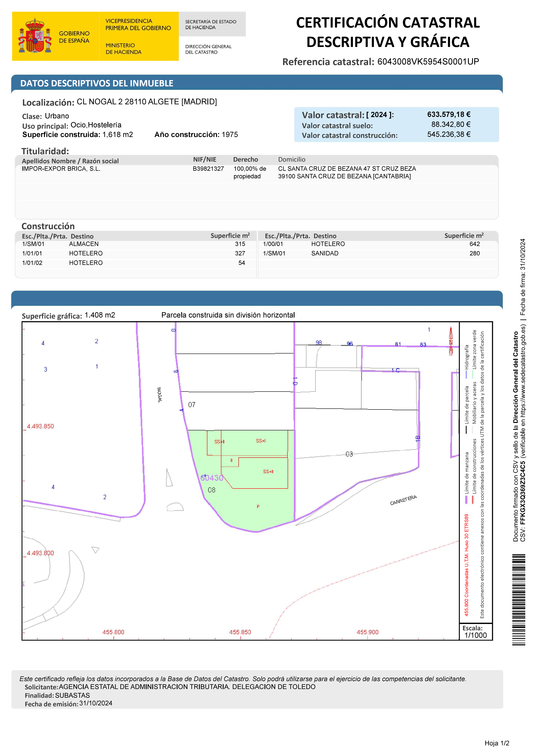Click the ALMACEN row in Construcción table
Image resolution: width=535 pixels, height=756 pixels.
pyautogui.click(x=84, y=244)
